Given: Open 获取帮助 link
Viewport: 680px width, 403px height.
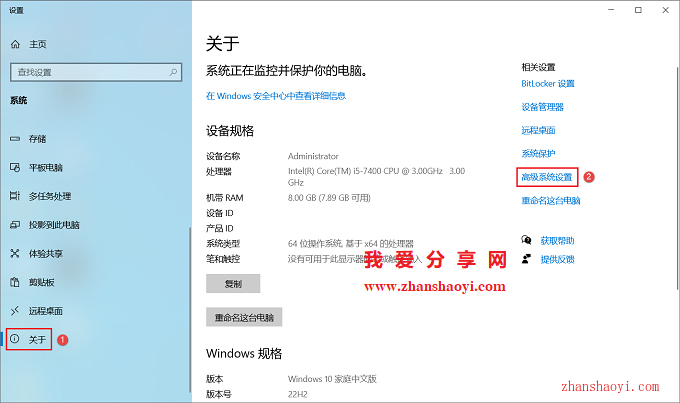Looking at the screenshot, I should (557, 240).
